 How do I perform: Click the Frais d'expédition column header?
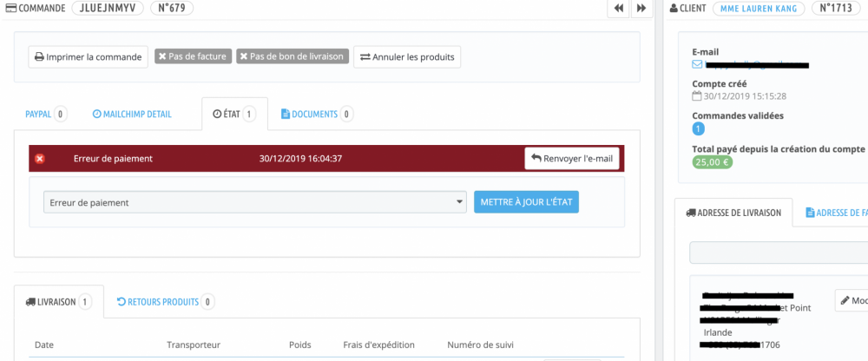(378, 345)
